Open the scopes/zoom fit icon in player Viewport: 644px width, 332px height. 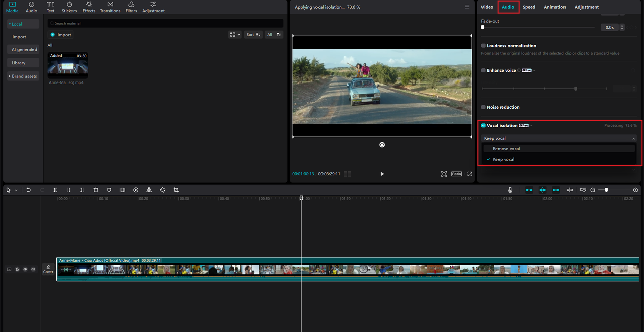444,174
